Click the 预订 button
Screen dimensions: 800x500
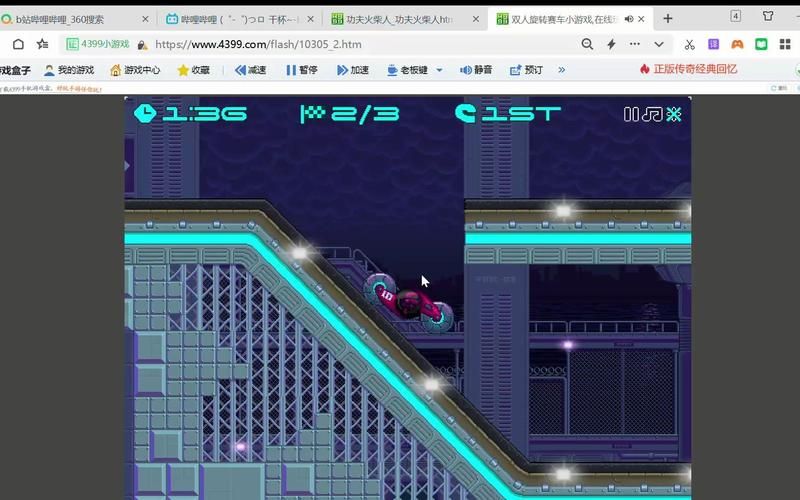point(526,70)
